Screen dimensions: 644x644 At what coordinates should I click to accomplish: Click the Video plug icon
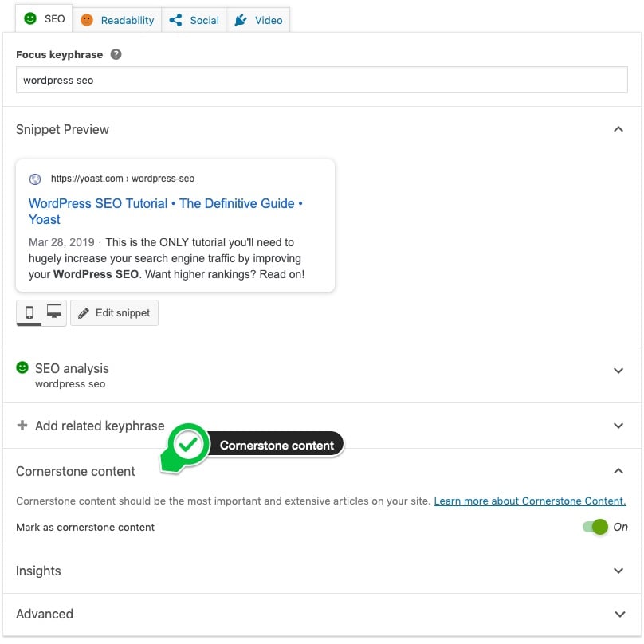[241, 20]
